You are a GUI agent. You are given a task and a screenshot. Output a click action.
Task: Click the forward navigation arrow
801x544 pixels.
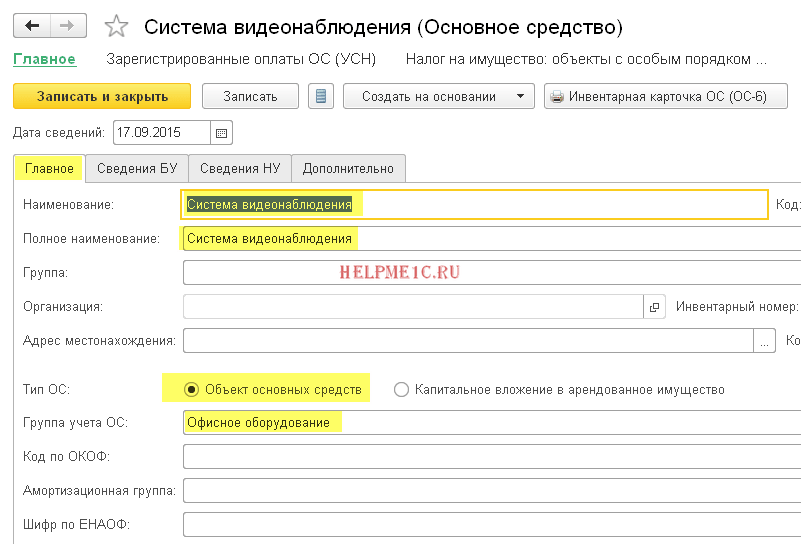(x=67, y=26)
